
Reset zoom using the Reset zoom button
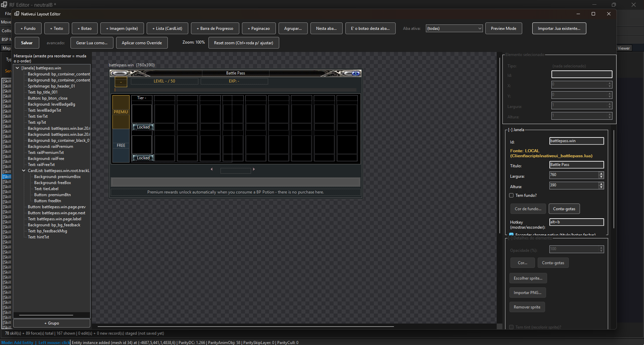point(244,43)
